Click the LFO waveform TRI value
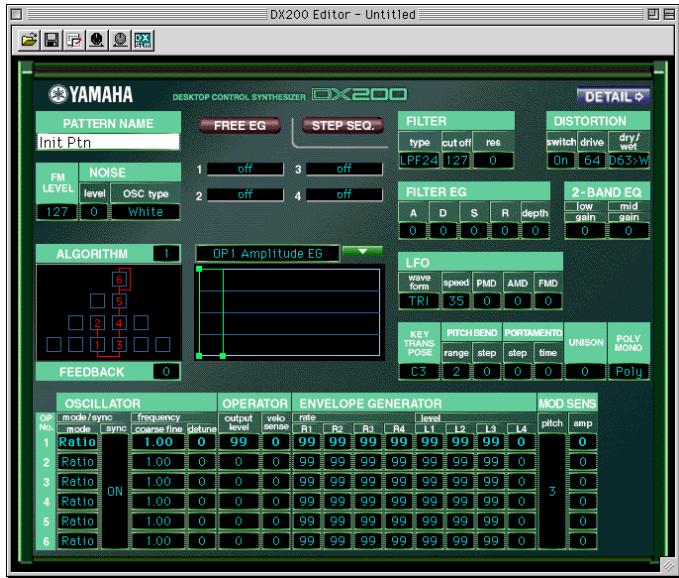 click(419, 301)
